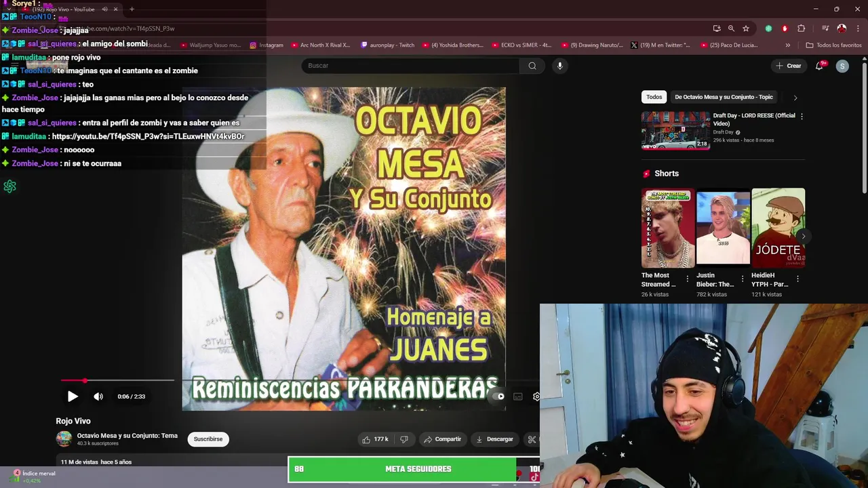Open Paco De Lucia bookmark
Image resolution: width=868 pixels, height=488 pixels.
pos(729,45)
